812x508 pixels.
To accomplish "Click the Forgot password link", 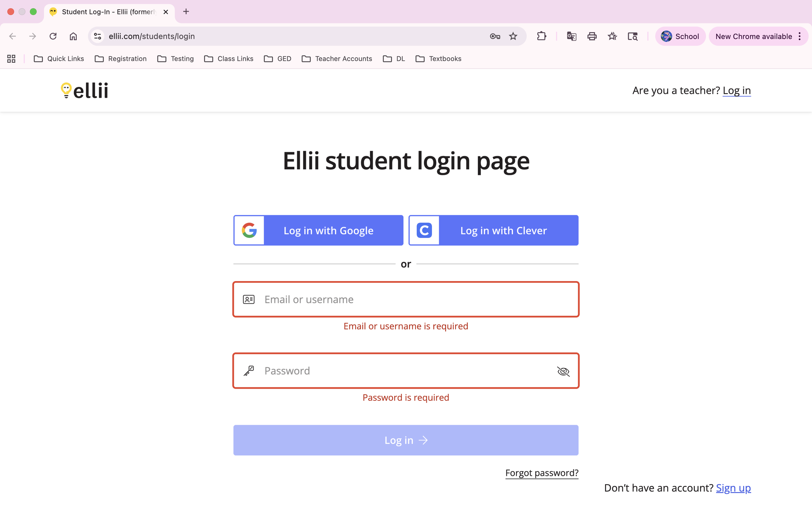I will point(541,473).
